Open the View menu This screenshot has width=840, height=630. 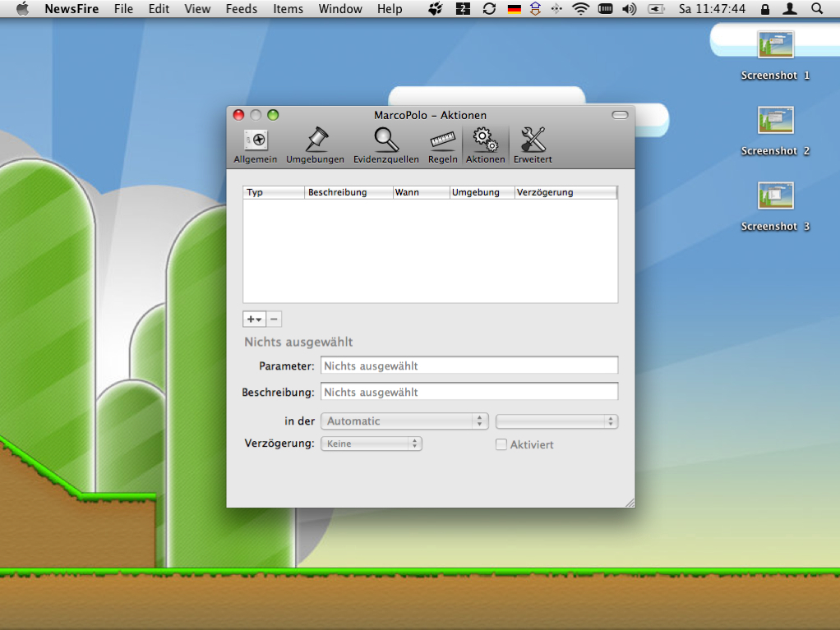(198, 8)
